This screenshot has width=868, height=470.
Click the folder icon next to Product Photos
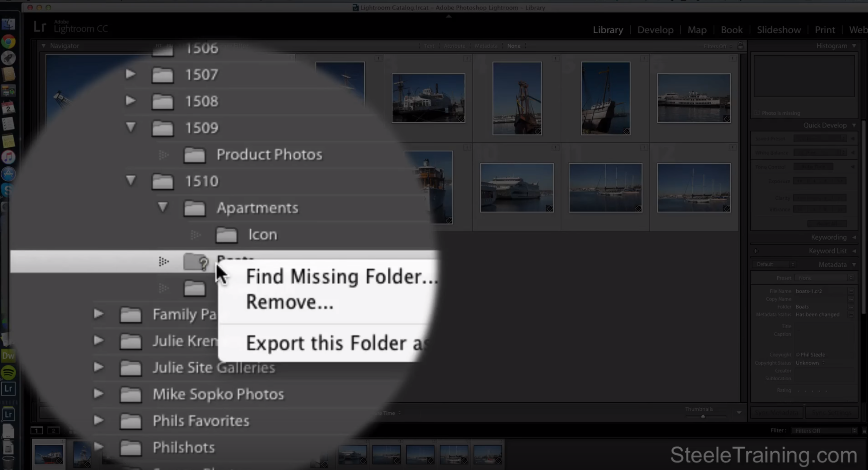click(194, 155)
